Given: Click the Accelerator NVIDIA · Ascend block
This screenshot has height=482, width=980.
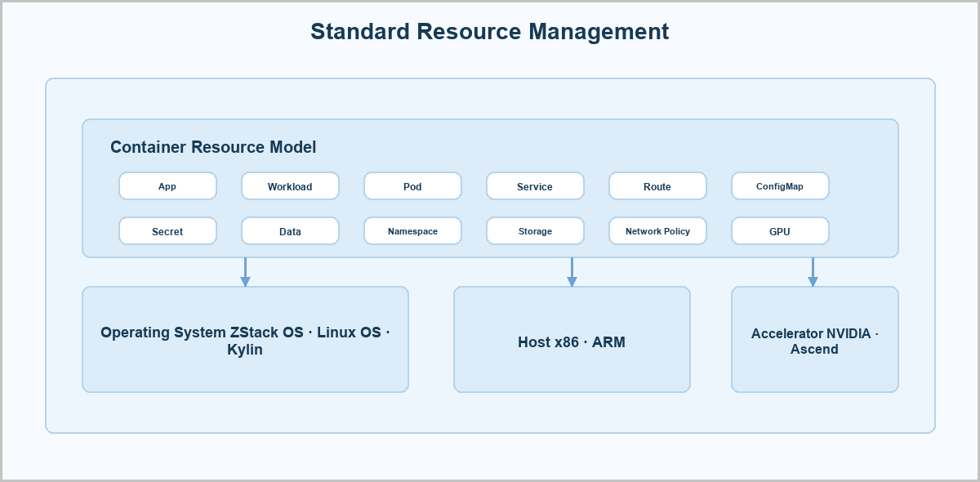Looking at the screenshot, I should coord(815,340).
